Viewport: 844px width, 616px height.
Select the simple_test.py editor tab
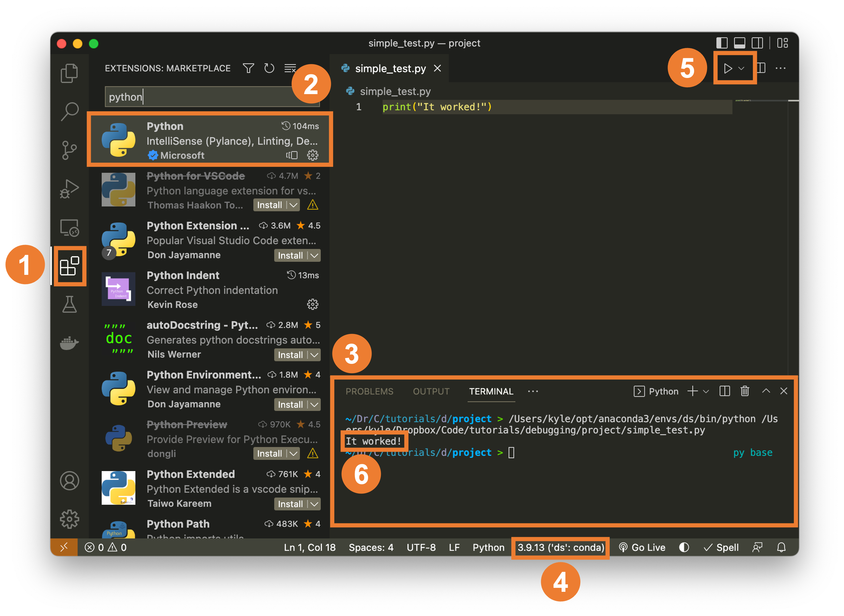390,68
